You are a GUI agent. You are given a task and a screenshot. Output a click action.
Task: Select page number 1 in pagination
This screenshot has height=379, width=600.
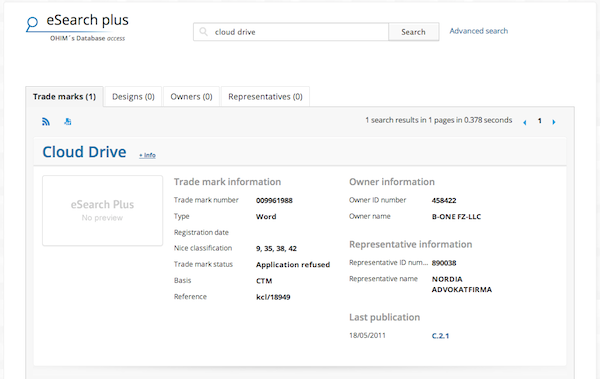coord(540,121)
